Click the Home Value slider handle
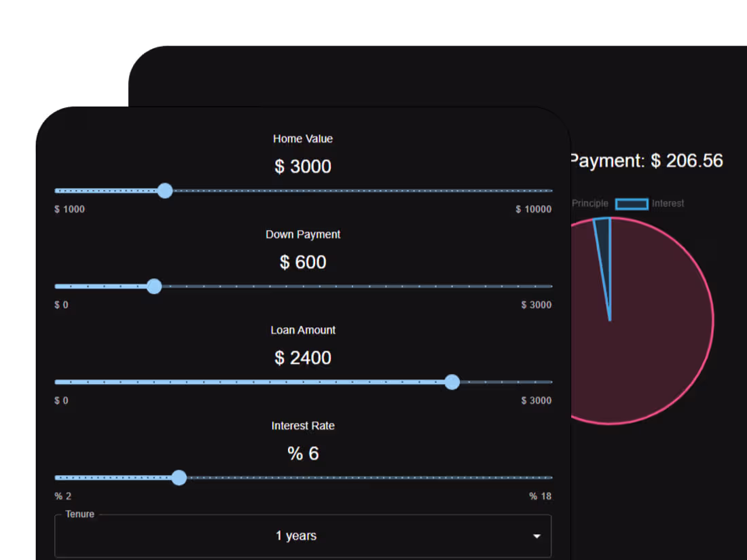Image resolution: width=747 pixels, height=560 pixels. [165, 191]
